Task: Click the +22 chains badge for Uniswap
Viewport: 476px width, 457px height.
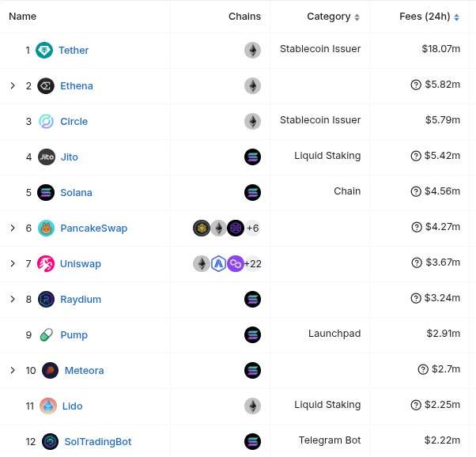Action: tap(253, 263)
